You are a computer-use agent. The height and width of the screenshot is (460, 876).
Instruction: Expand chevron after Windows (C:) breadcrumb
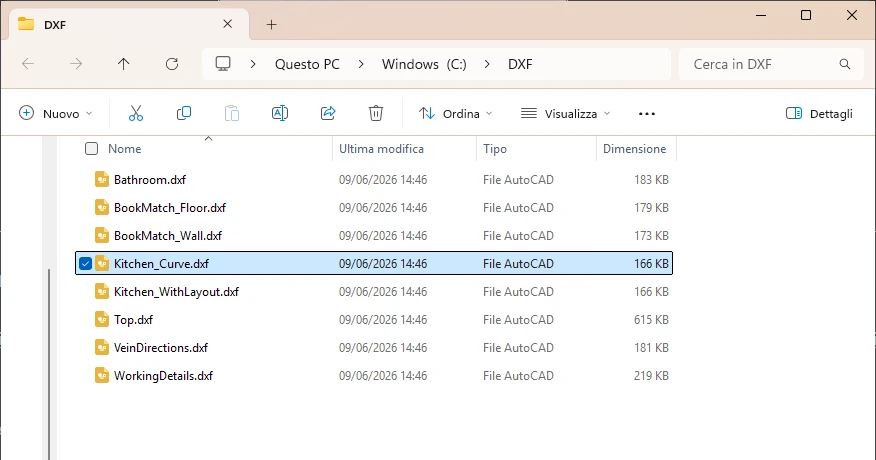(487, 64)
